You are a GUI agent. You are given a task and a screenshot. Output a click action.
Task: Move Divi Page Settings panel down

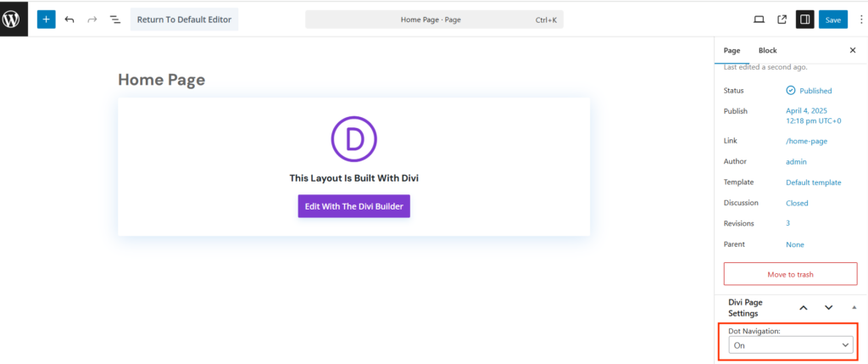click(x=828, y=307)
